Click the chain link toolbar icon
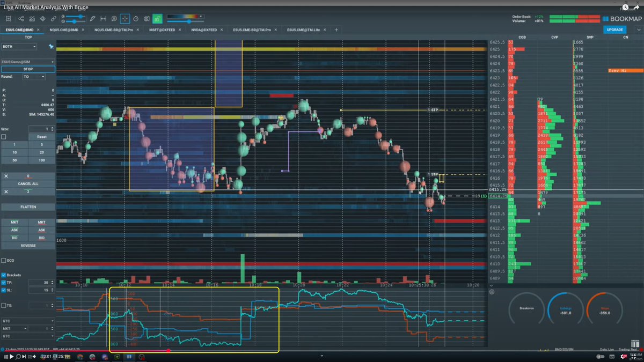Screen dimensions: 644x362 click(54, 19)
